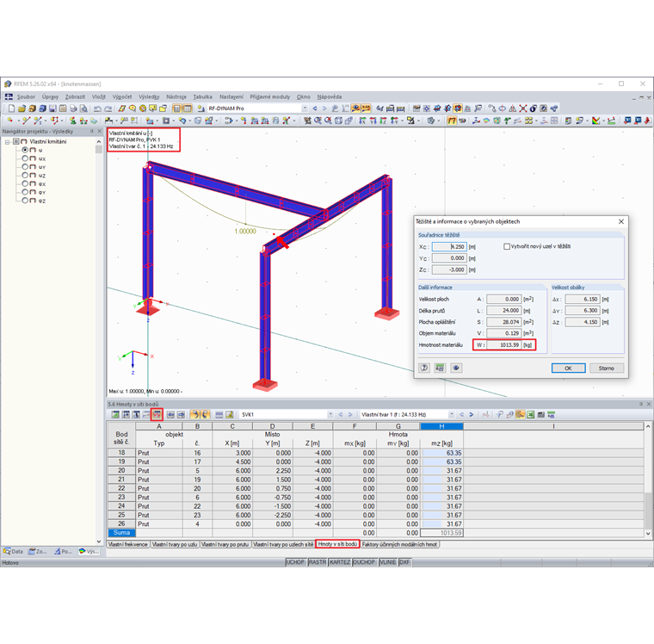Screen dimensions: 654x644
Task: Select the φz radio button
Action: tap(25, 201)
